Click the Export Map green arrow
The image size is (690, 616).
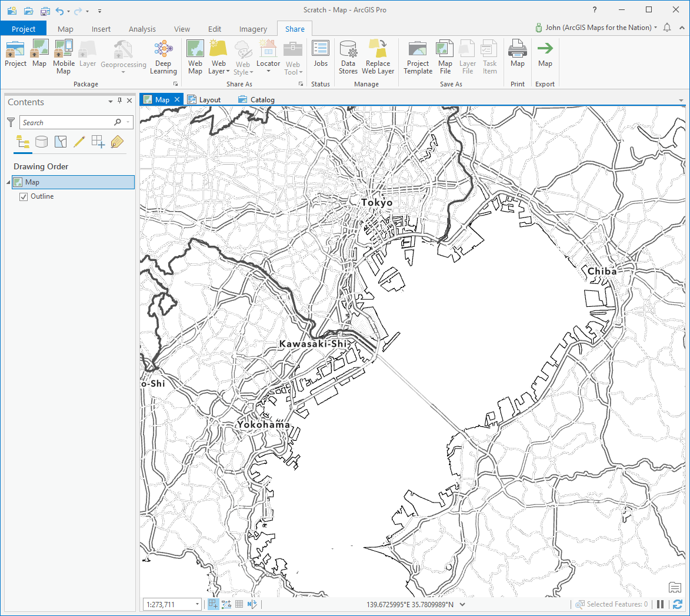point(545,48)
